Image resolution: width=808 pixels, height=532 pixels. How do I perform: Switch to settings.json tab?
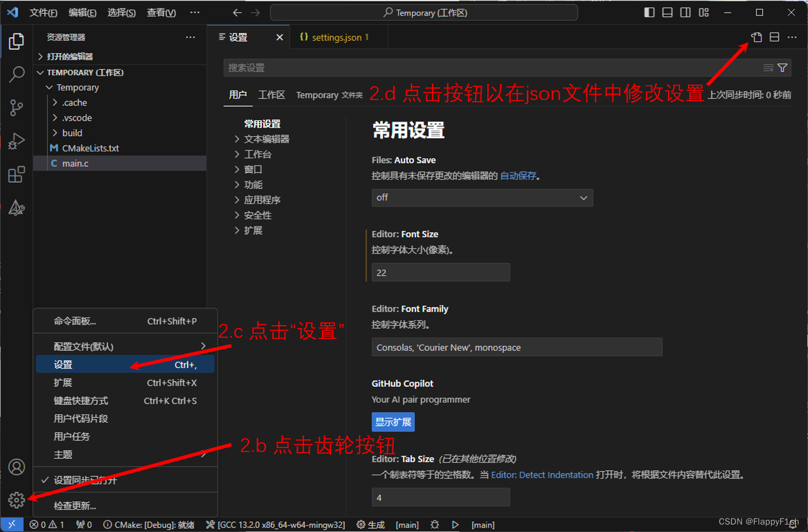[x=339, y=37]
